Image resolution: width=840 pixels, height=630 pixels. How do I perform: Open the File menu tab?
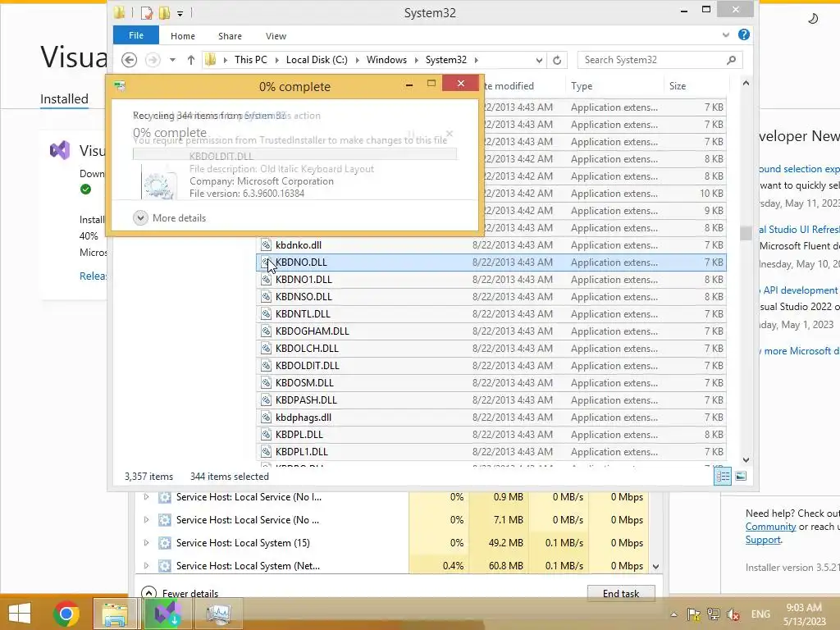click(136, 35)
